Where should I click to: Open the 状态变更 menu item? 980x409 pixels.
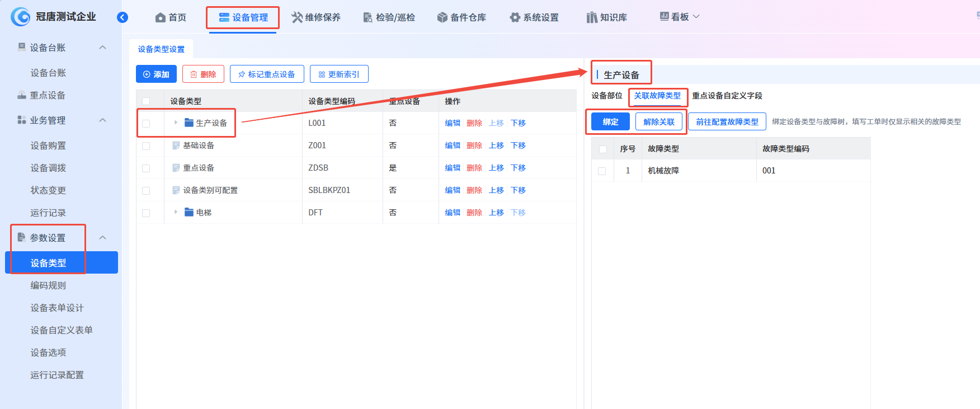point(48,190)
